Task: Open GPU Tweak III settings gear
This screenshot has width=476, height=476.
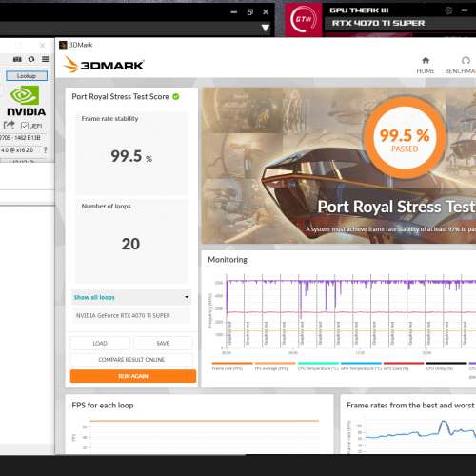Action: (x=448, y=10)
